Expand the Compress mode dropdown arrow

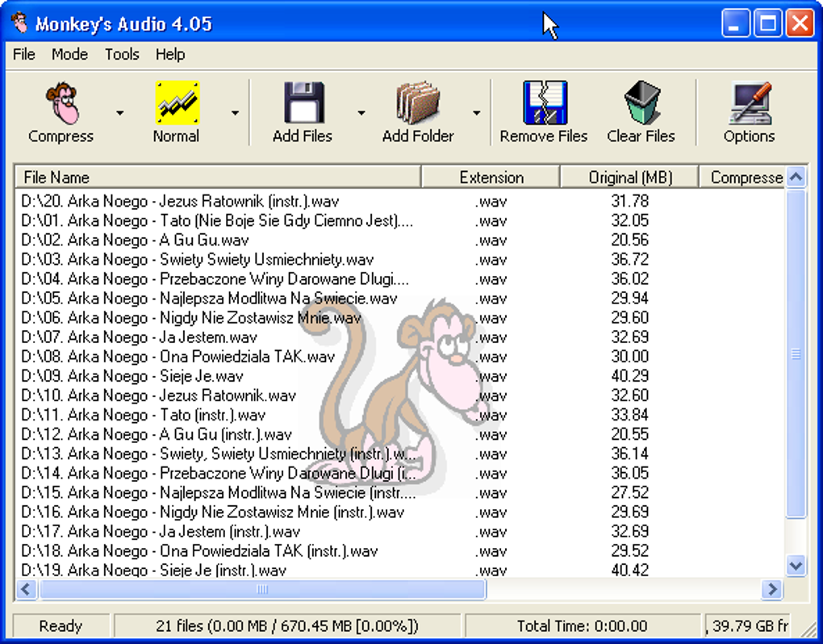tap(120, 113)
